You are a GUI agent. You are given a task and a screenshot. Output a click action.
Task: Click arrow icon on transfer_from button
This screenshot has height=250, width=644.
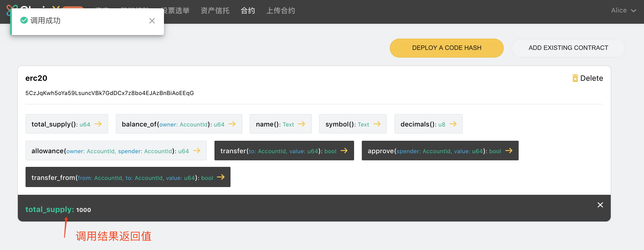[221, 177]
